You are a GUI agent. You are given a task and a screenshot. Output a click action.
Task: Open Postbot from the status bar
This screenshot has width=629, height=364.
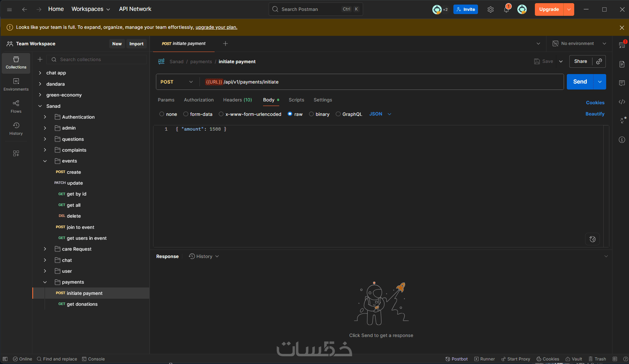(x=457, y=359)
